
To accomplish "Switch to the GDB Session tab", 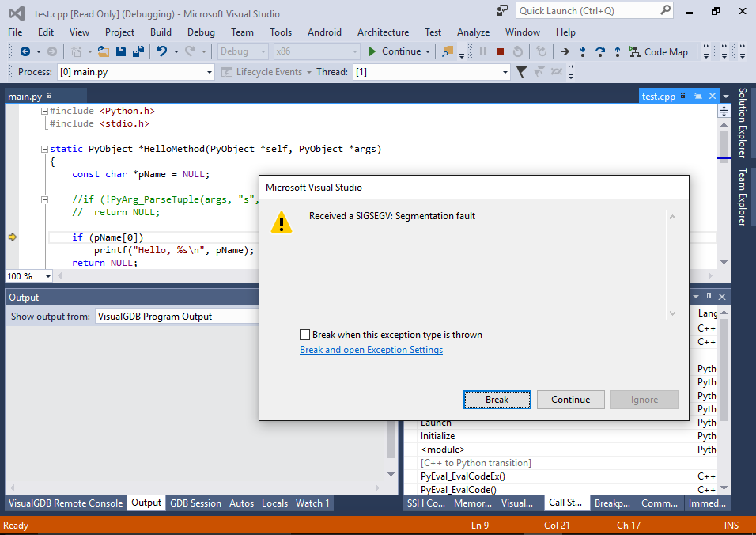I will pyautogui.click(x=195, y=503).
